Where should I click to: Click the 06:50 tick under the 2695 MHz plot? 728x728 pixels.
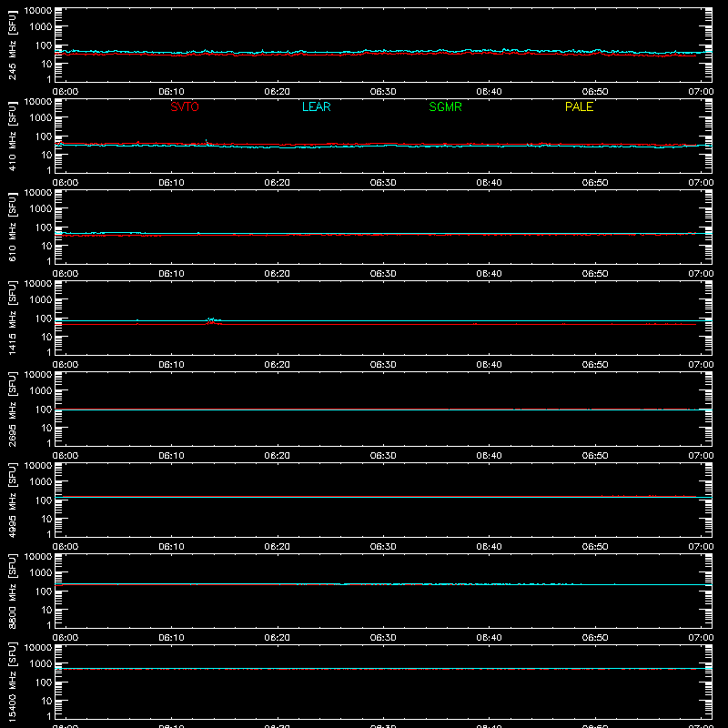(x=595, y=456)
